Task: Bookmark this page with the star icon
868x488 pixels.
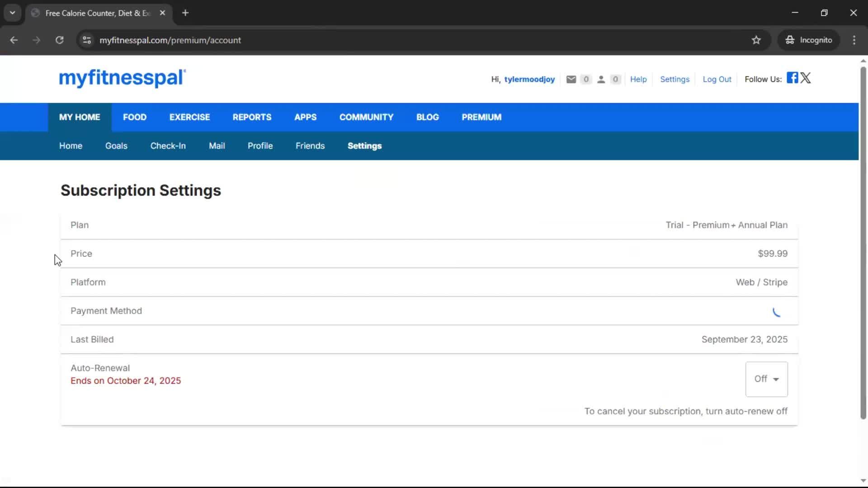Action: click(x=756, y=40)
